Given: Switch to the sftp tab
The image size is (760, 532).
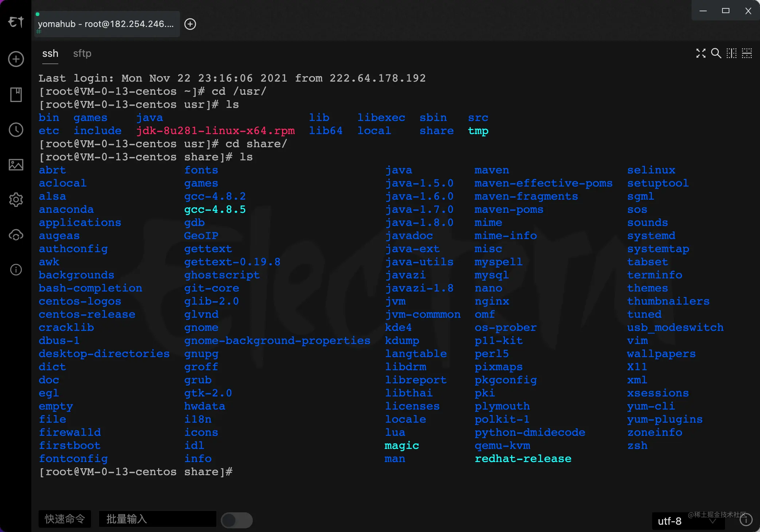Looking at the screenshot, I should [x=82, y=54].
